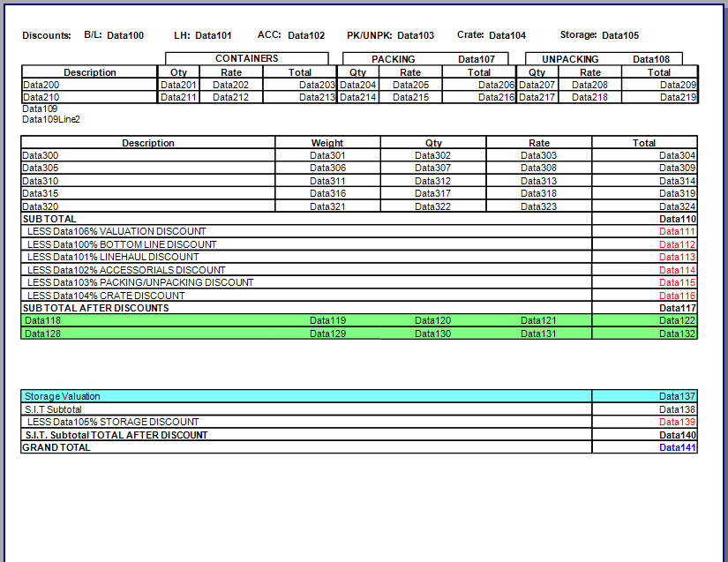The width and height of the screenshot is (728, 562).
Task: Click containers Qty cell Data201
Action: 178,85
